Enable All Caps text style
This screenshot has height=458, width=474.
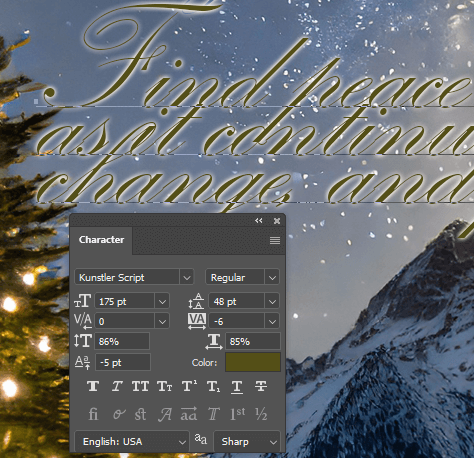[140, 386]
